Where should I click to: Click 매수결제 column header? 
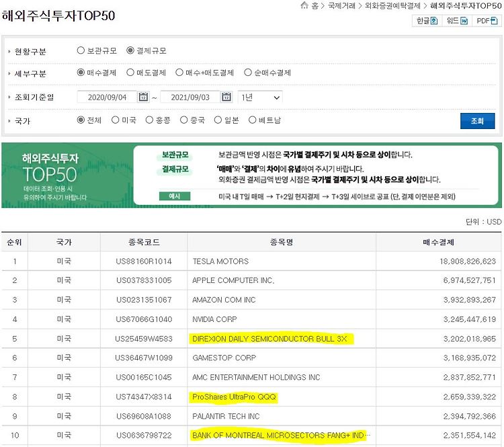pos(438,242)
